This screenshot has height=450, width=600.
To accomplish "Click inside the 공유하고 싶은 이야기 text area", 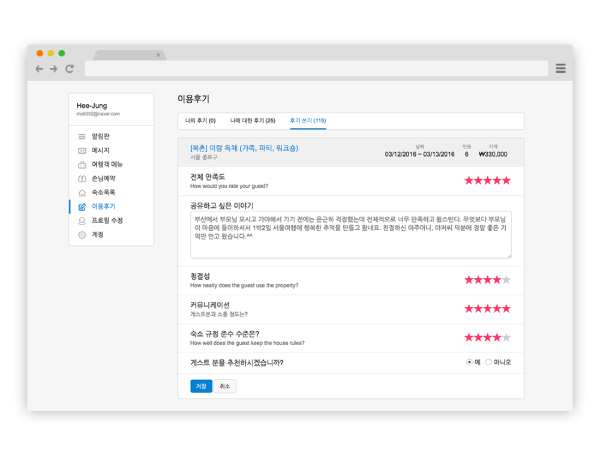I will point(351,235).
